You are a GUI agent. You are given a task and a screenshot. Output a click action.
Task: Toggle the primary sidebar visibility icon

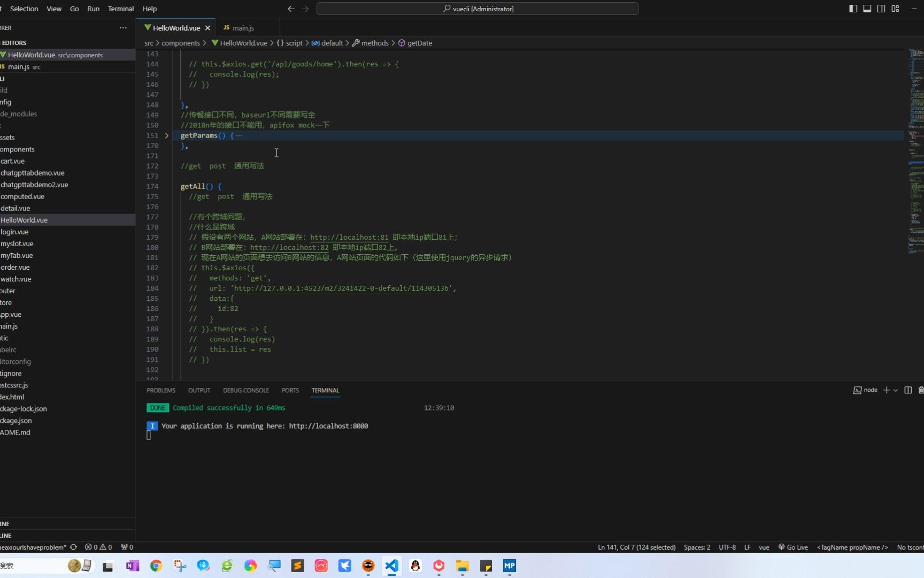853,9
